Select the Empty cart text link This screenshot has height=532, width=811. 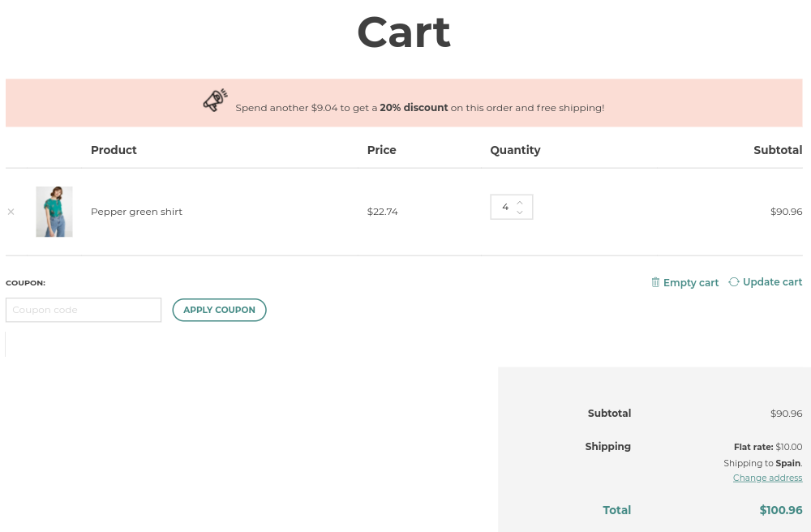pos(691,283)
